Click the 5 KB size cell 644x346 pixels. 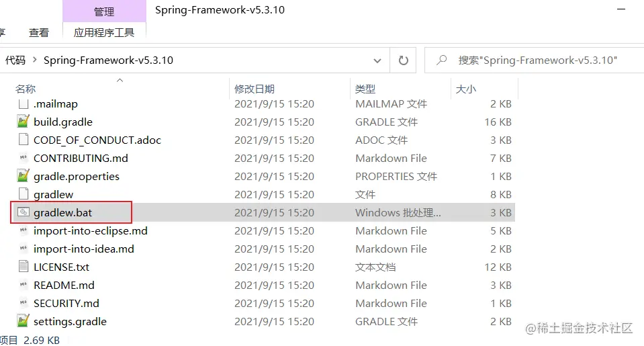pos(501,230)
